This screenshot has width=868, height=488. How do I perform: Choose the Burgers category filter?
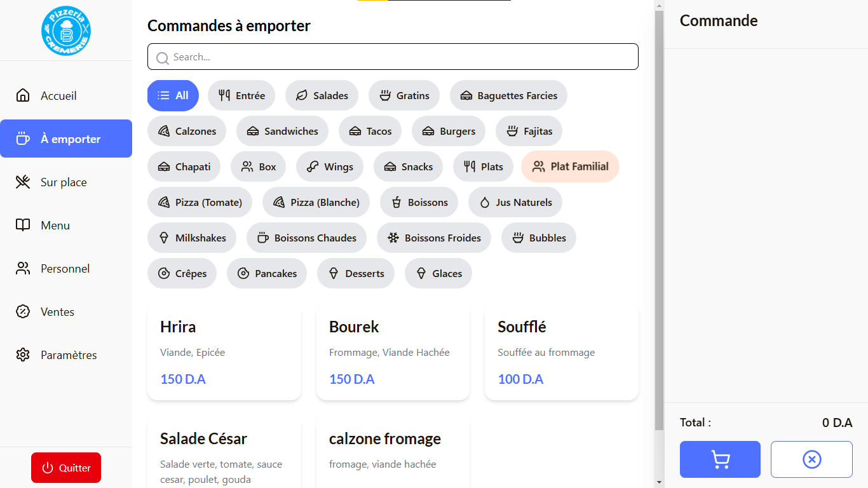448,132
